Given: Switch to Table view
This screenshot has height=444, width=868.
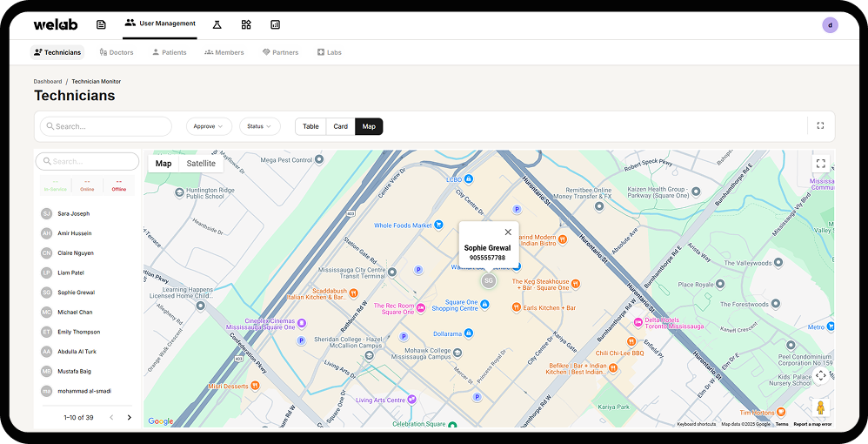Looking at the screenshot, I should pyautogui.click(x=310, y=126).
